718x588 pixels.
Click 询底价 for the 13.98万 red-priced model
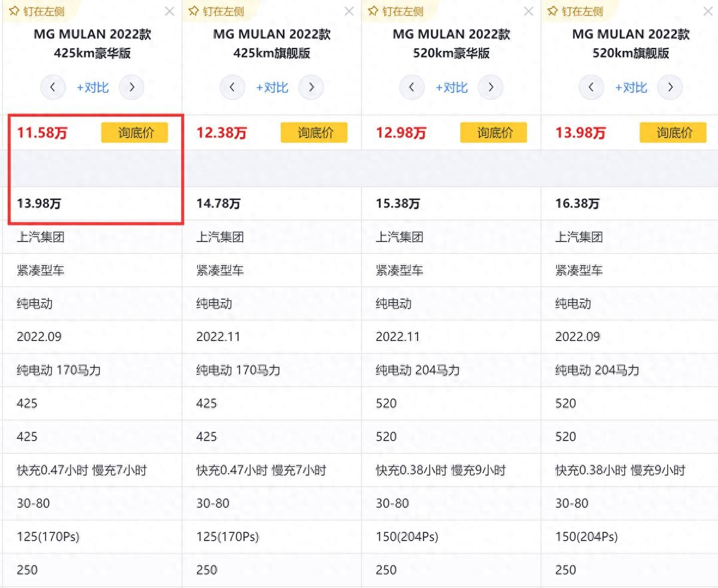pos(673,132)
